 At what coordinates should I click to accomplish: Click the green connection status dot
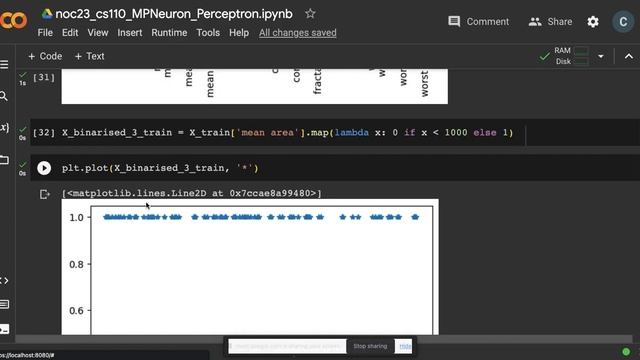point(626,351)
